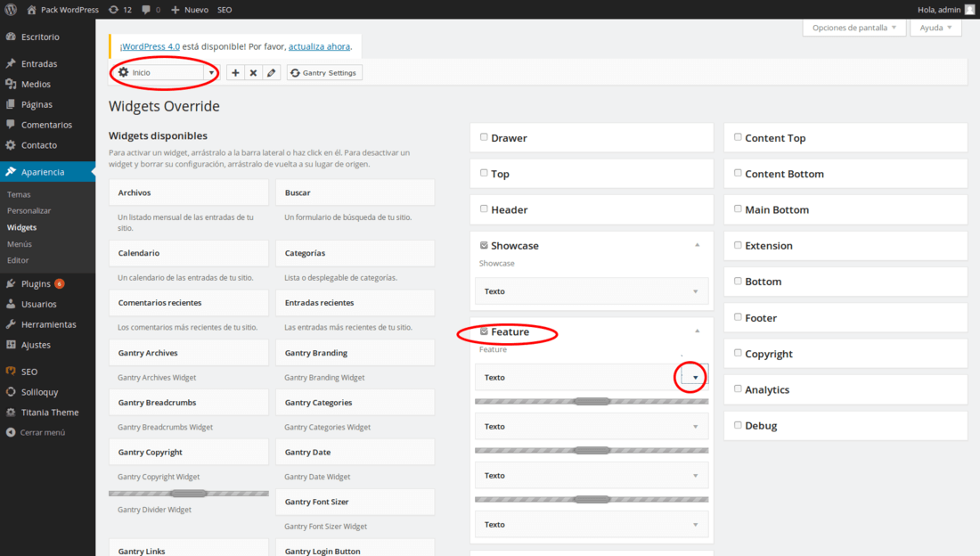The image size is (980, 556).
Task: Click the Herramientas wrench icon
Action: point(11,324)
